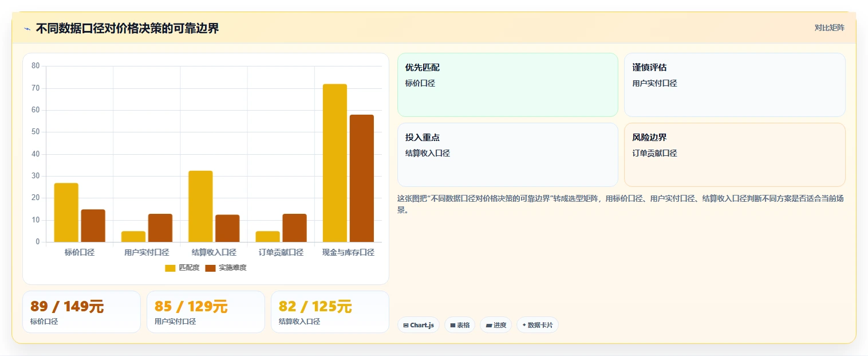Click the 用户实付口径 x-axis label
Image resolution: width=868 pixels, height=356 pixels.
[147, 252]
